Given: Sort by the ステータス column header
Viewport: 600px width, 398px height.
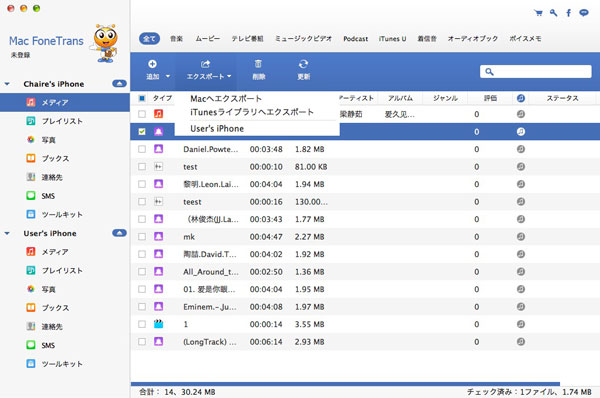Looking at the screenshot, I should point(562,98).
